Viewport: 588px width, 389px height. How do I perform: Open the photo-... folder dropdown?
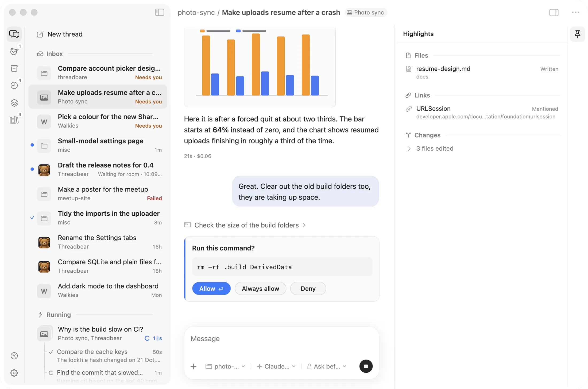coord(225,366)
